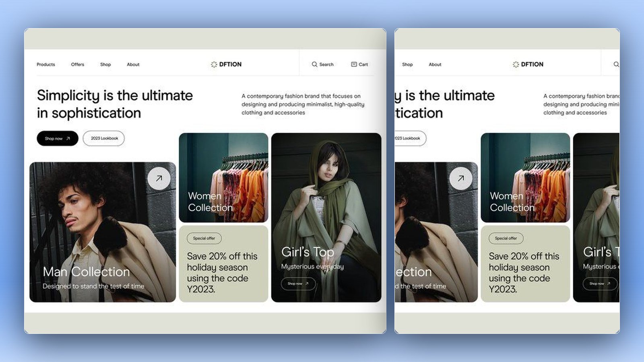Click the DFTION logo in left mockup
The image size is (644, 362).
(x=226, y=64)
